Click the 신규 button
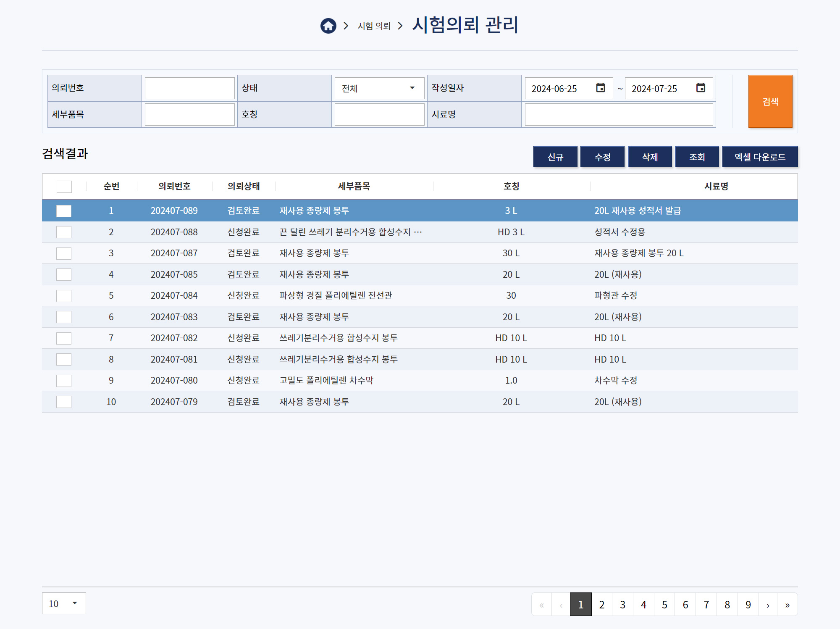 tap(555, 157)
